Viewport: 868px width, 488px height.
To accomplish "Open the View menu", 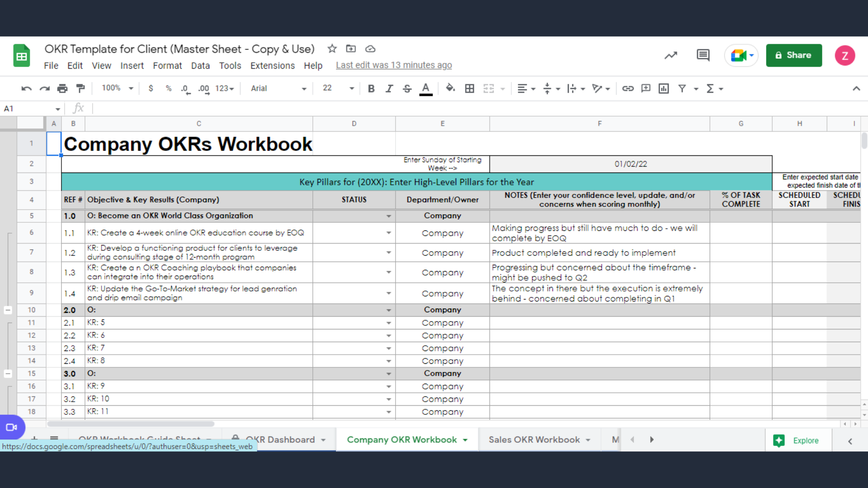I will pos(101,66).
